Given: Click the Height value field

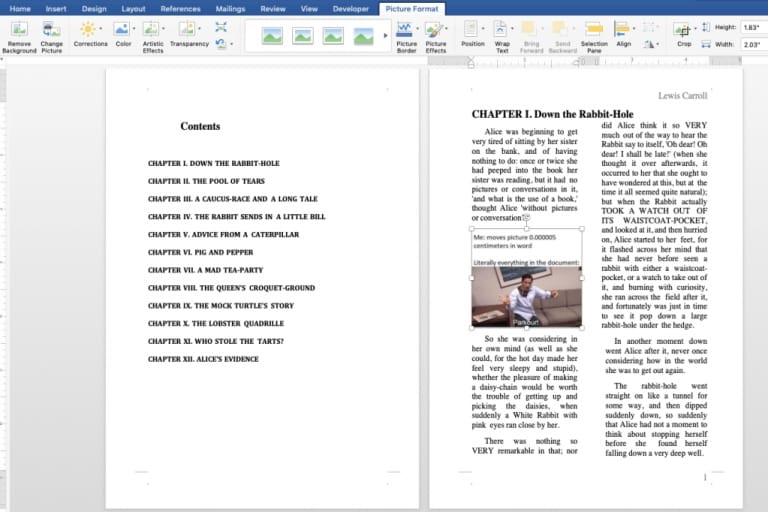Looking at the screenshot, I should pos(754,27).
